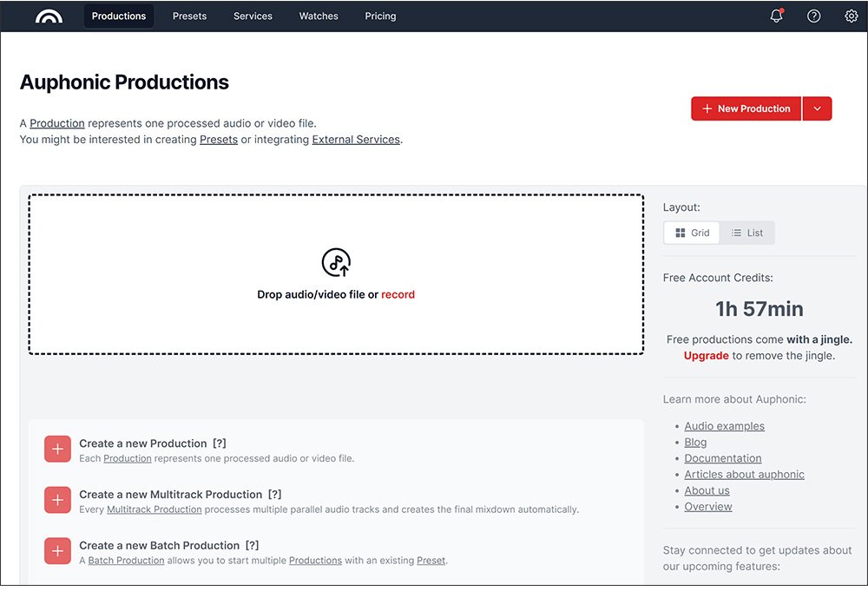Click plus icon for Create a new Production

point(57,450)
